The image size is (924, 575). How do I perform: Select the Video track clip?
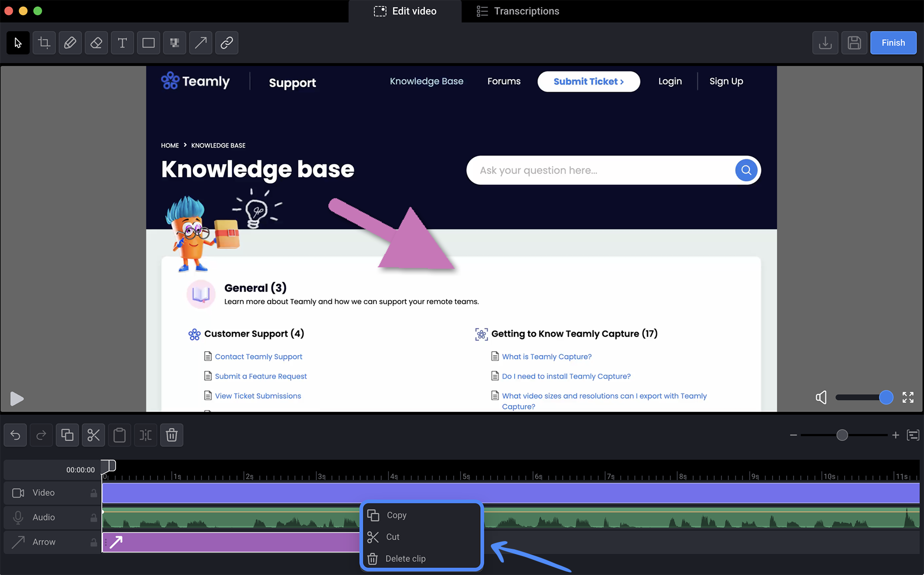511,493
